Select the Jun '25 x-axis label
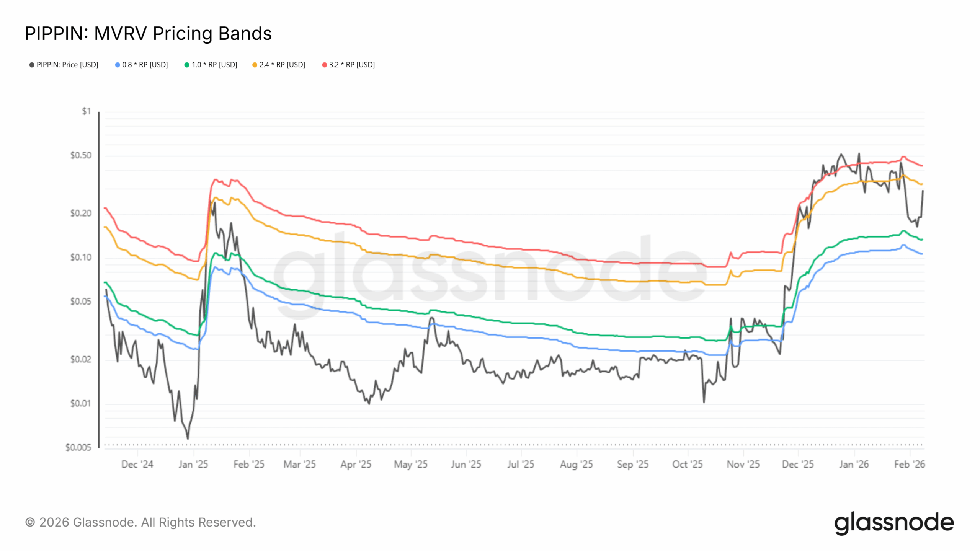 [x=466, y=465]
